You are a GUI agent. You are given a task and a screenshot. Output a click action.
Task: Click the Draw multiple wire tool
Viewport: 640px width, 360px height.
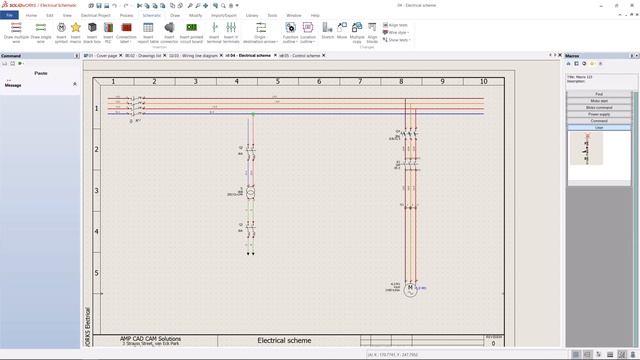[x=16, y=33]
